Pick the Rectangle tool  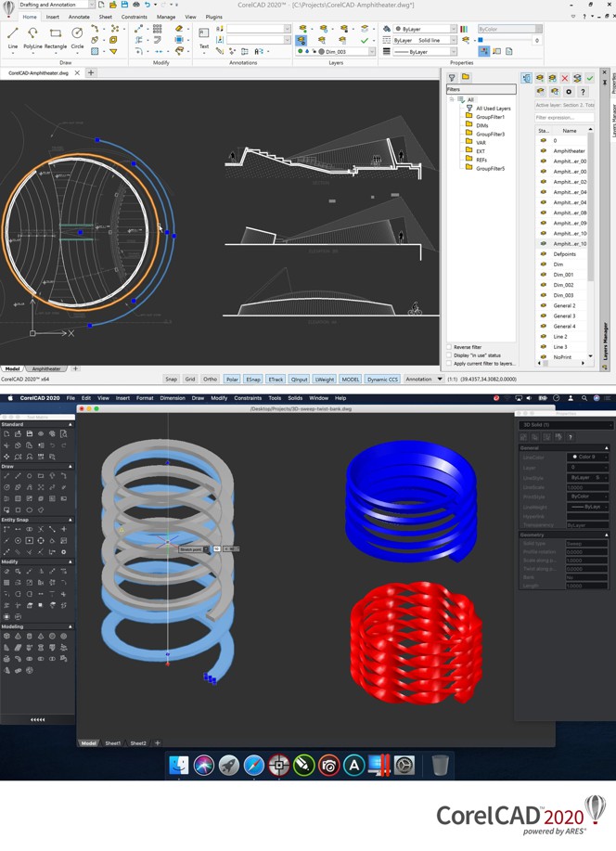[56, 36]
